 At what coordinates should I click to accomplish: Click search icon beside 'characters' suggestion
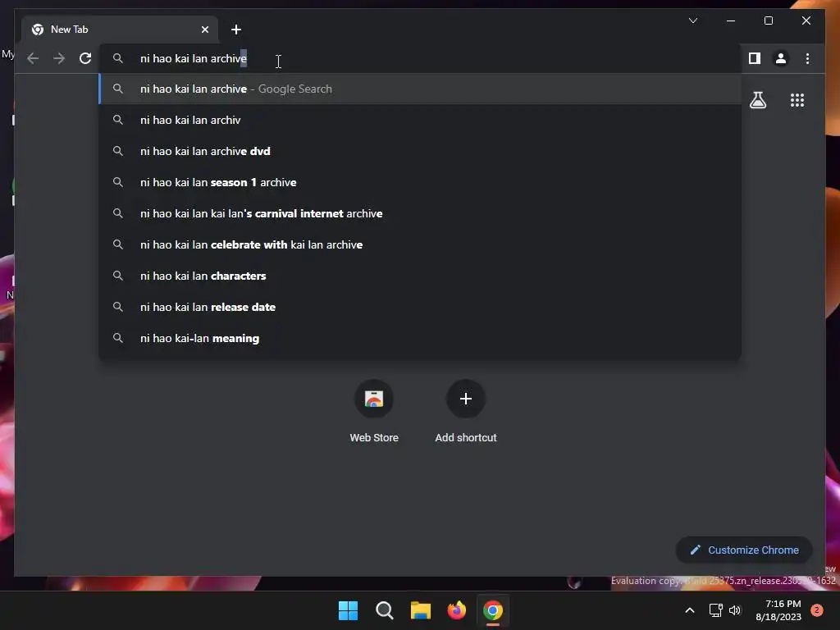pyautogui.click(x=118, y=276)
